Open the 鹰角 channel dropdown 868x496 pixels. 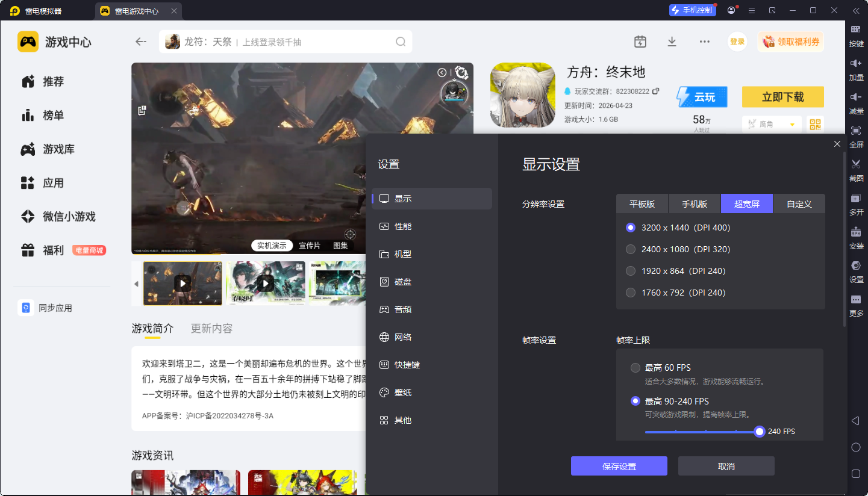(x=772, y=124)
